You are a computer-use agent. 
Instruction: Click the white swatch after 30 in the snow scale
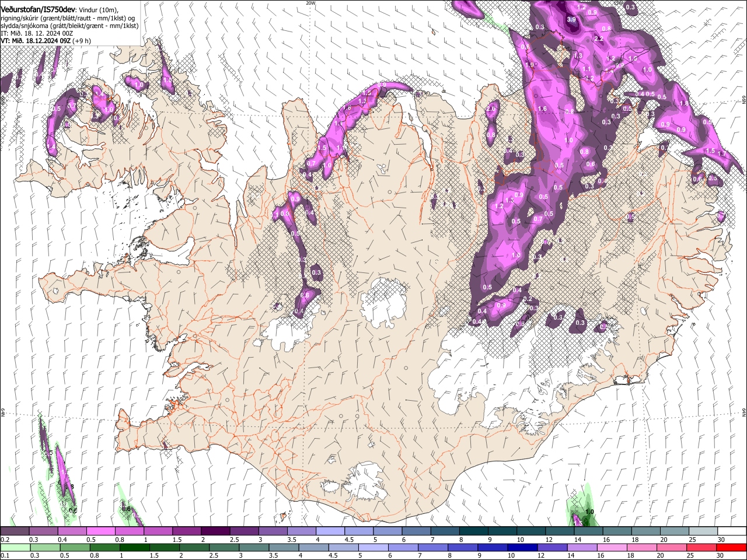pos(731,531)
